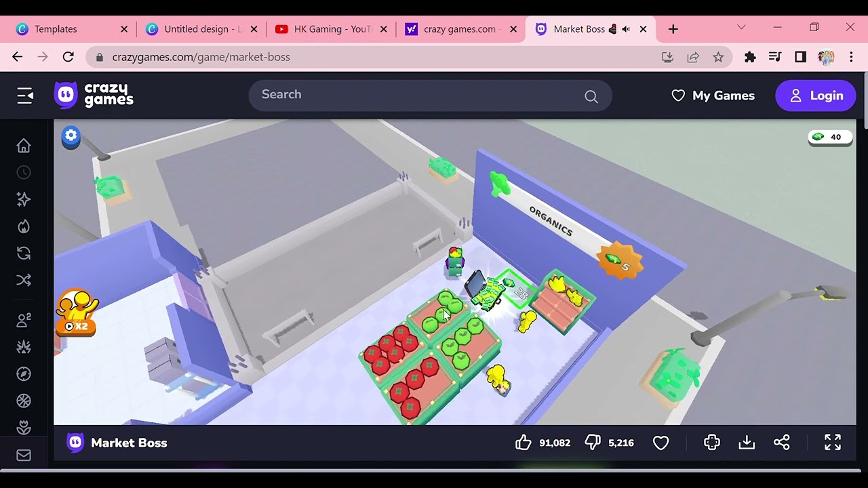Viewport: 868px width, 488px height.
Task: Open the Adventure compass sidebar icon
Action: coord(24,374)
